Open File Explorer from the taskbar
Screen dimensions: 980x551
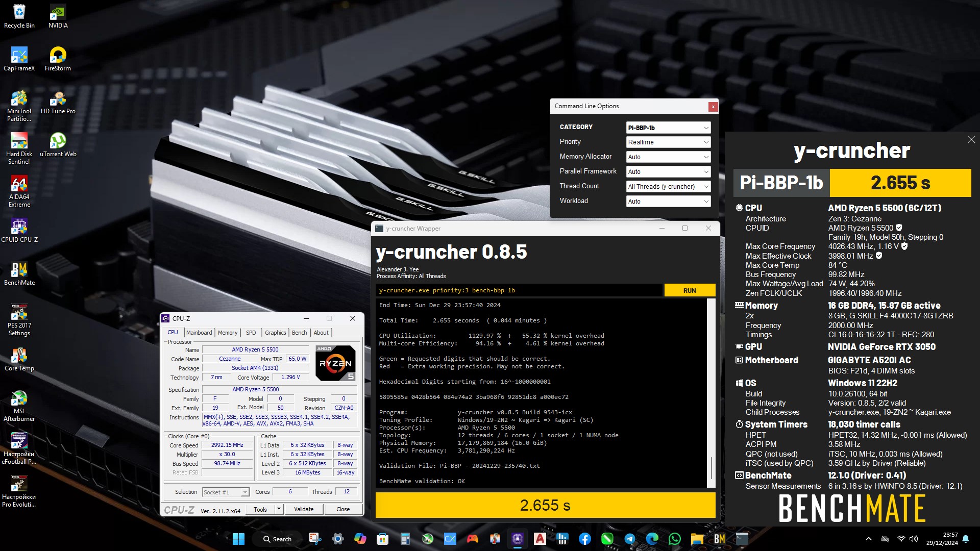tap(697, 539)
